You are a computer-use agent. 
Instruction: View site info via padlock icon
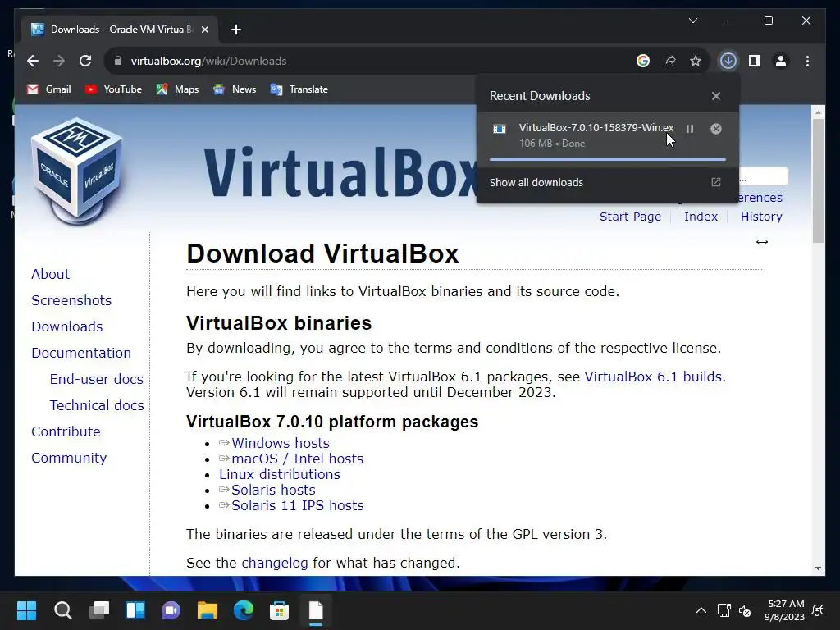[x=118, y=61]
